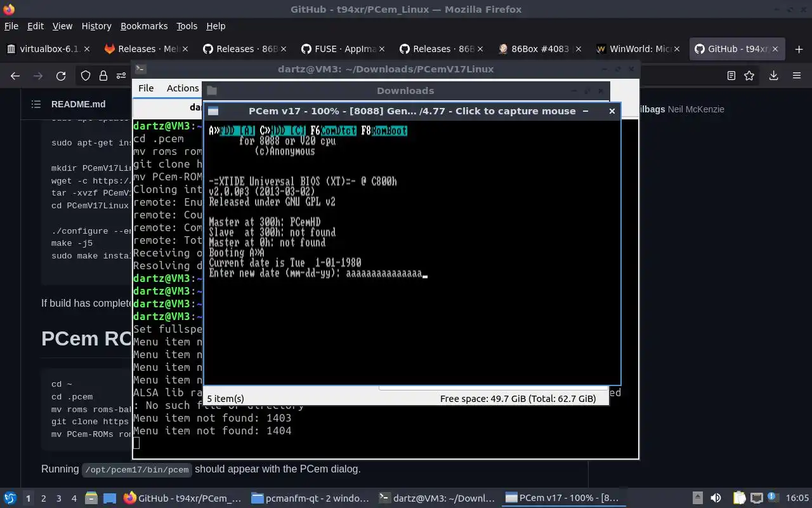The height and width of the screenshot is (508, 812).
Task: Open Firefox Bookmarks menu
Action: (x=144, y=26)
